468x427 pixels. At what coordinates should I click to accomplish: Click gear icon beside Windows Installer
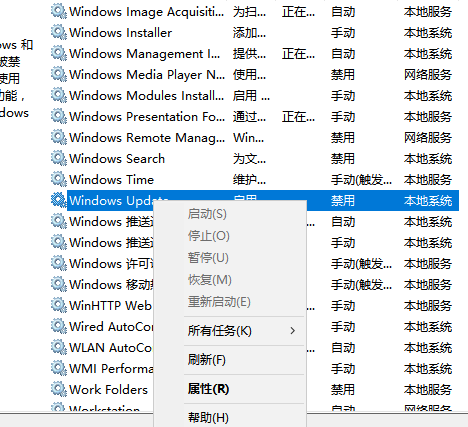[59, 32]
